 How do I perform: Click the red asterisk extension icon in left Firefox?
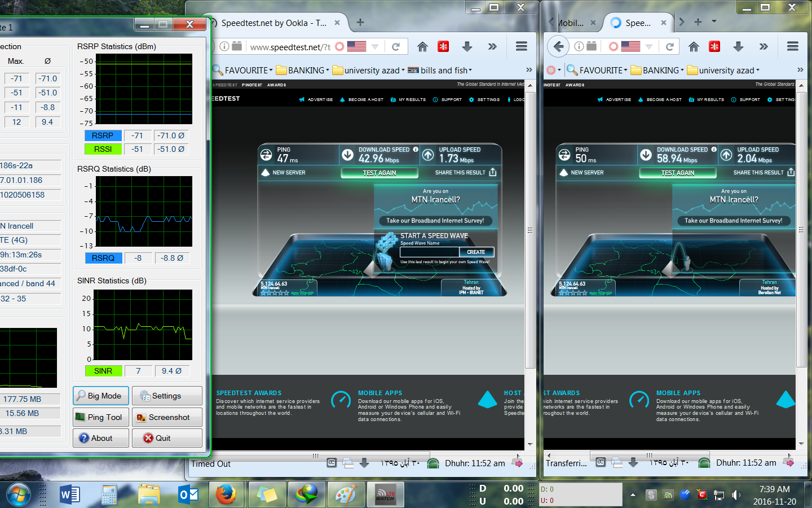[443, 47]
